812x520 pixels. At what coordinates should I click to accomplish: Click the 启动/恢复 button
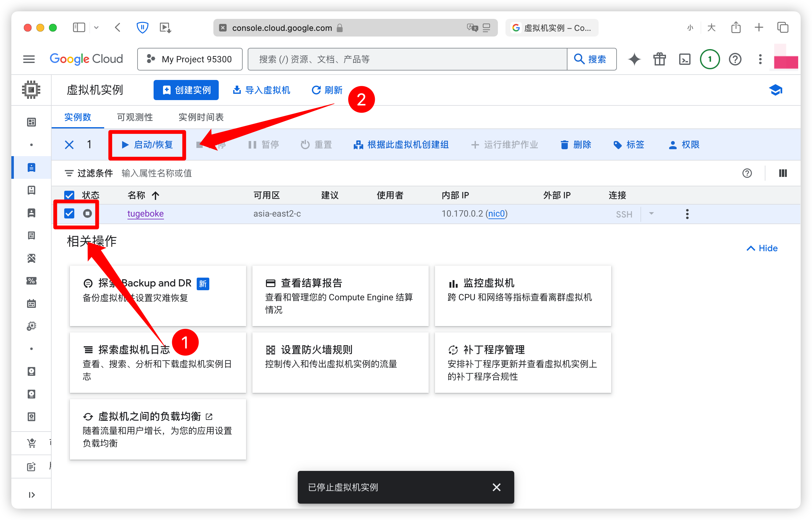(x=147, y=145)
